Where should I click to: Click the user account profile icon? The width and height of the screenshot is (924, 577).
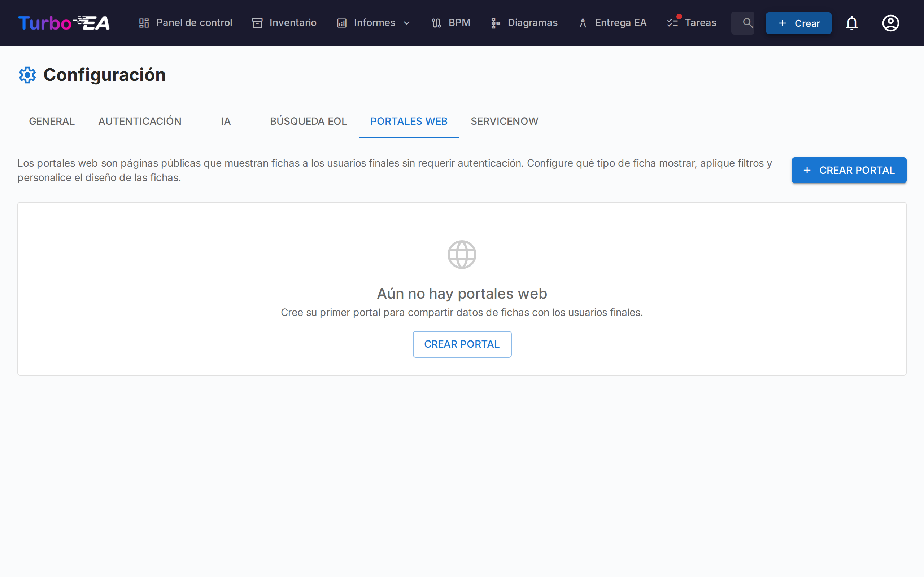tap(890, 23)
